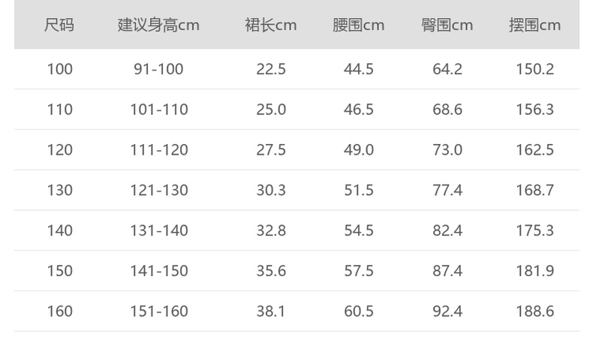Click hip value 82.4
The height and width of the screenshot is (364, 593).
coord(447,230)
